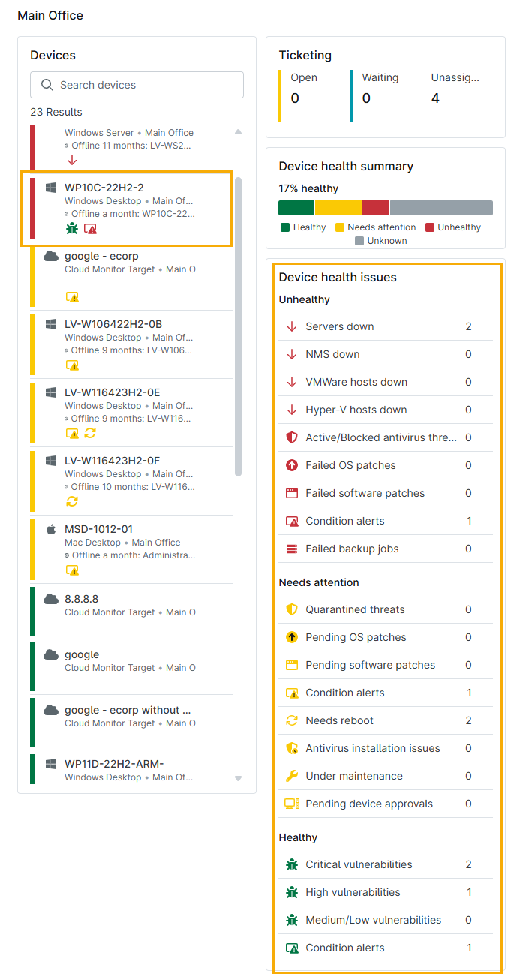
Task: Click red condition alert icon under WP10C-22H2-2
Action: (90, 229)
